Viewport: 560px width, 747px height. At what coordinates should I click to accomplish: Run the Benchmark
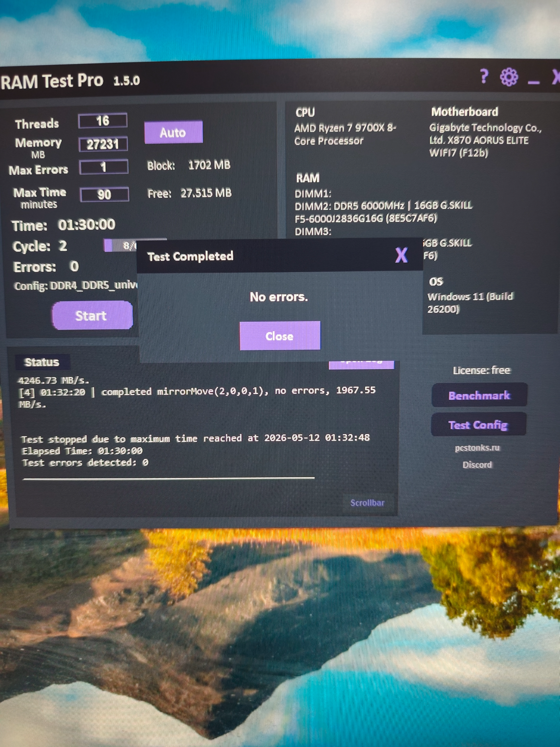pos(479,395)
